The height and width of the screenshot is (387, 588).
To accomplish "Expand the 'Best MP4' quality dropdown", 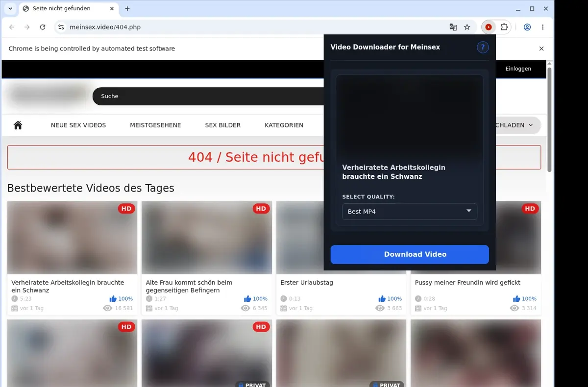I will tap(410, 212).
